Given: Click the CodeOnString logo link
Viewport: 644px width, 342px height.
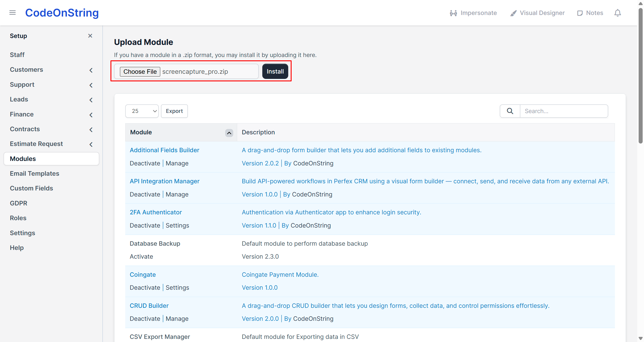Looking at the screenshot, I should (x=62, y=13).
